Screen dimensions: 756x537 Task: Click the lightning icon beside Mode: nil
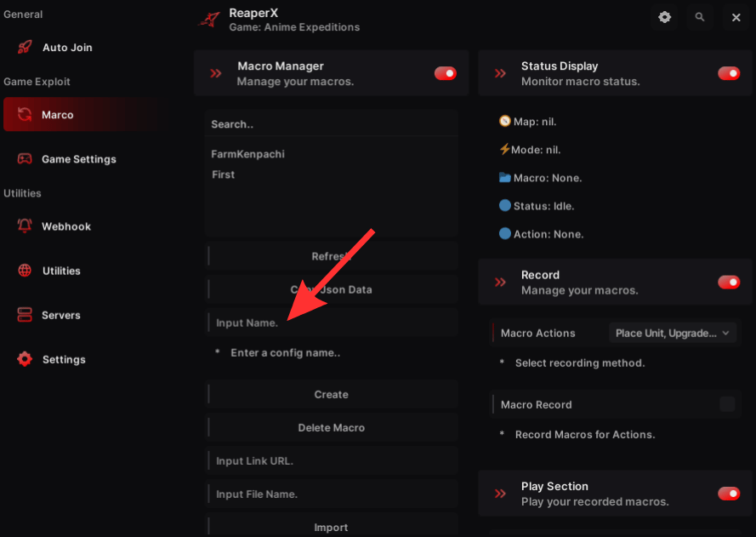[x=504, y=149]
